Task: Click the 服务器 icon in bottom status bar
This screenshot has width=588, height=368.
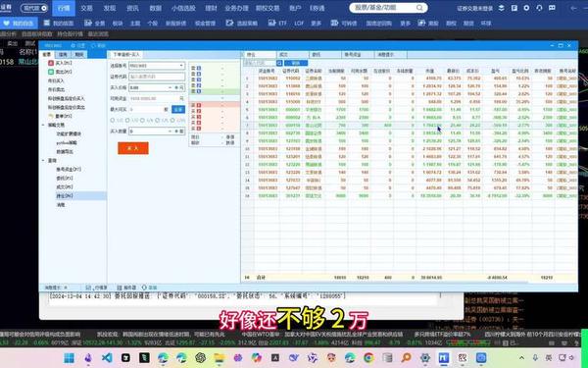Action: [120, 288]
